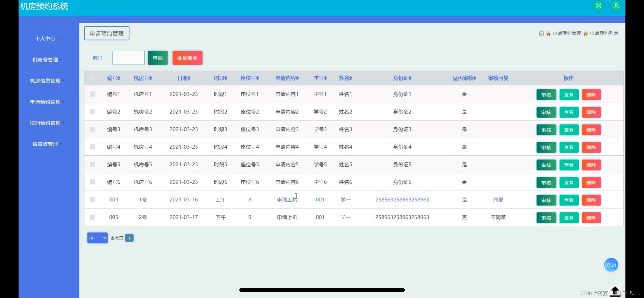Sort table by 姓名 column arrows
Image resolution: width=644 pixels, height=298 pixels.
351,78
